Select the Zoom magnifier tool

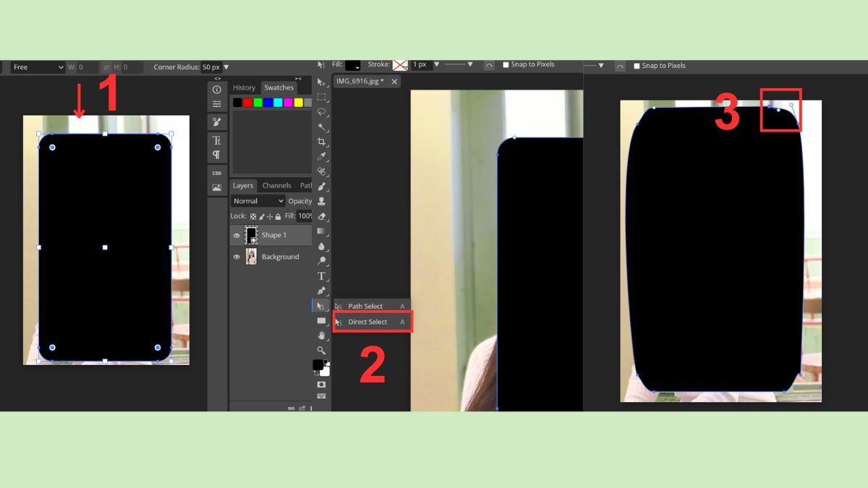pyautogui.click(x=322, y=351)
